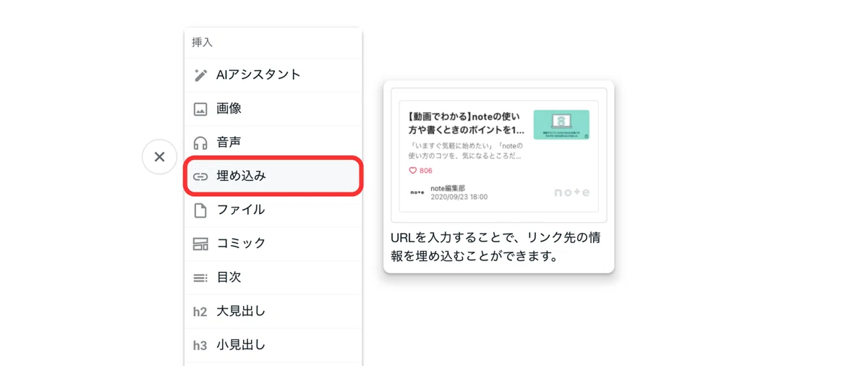Open the note article preview thumbnail
The height and width of the screenshot is (366, 868).
click(x=561, y=124)
